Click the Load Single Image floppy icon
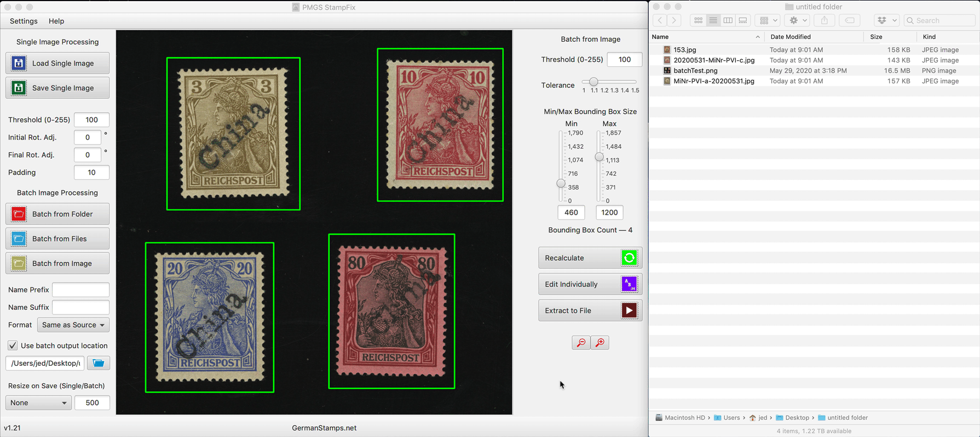980x437 pixels. [19, 63]
